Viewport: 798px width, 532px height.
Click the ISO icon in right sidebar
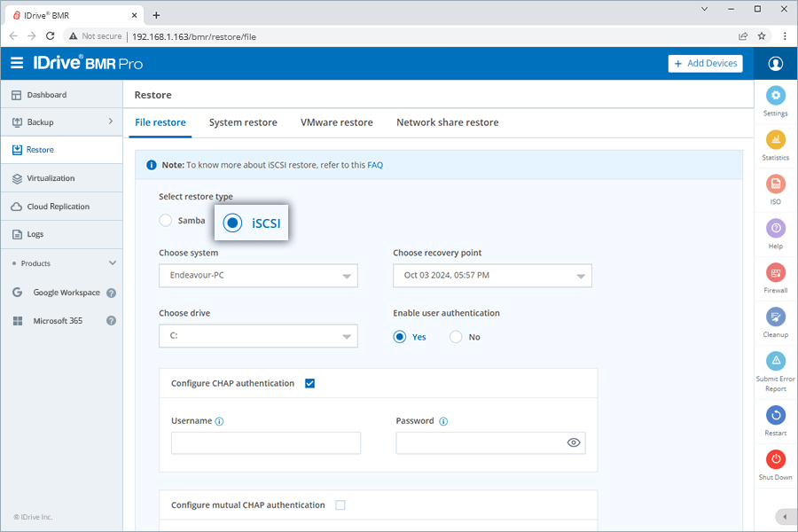[775, 184]
